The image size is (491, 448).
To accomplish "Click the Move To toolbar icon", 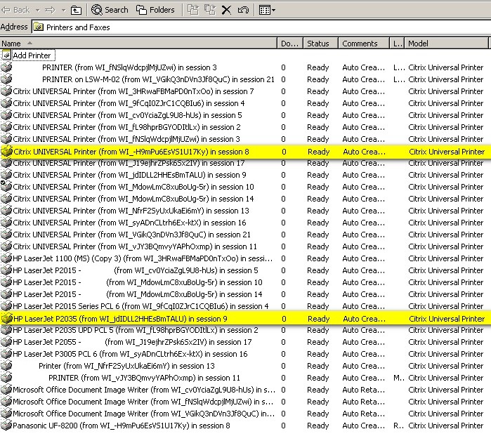I will [193, 10].
